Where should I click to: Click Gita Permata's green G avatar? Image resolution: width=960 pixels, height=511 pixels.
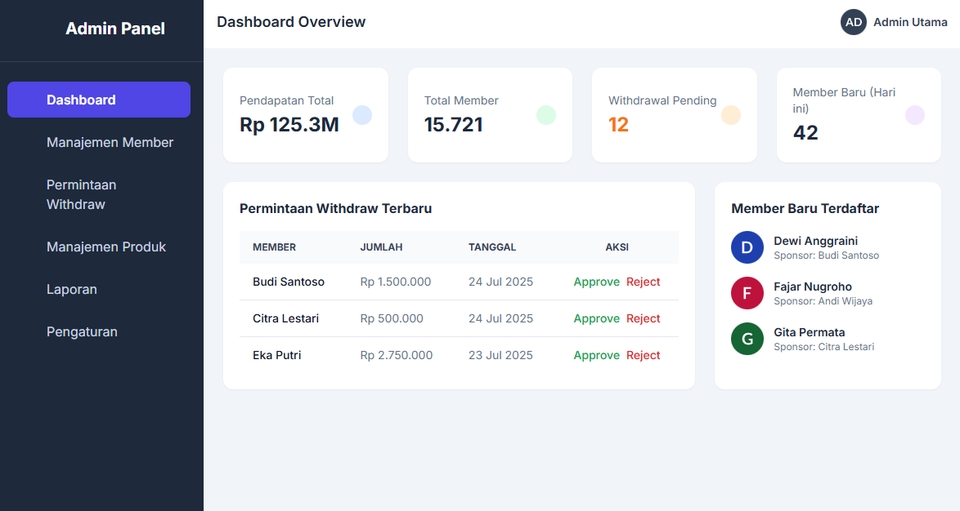pos(747,339)
